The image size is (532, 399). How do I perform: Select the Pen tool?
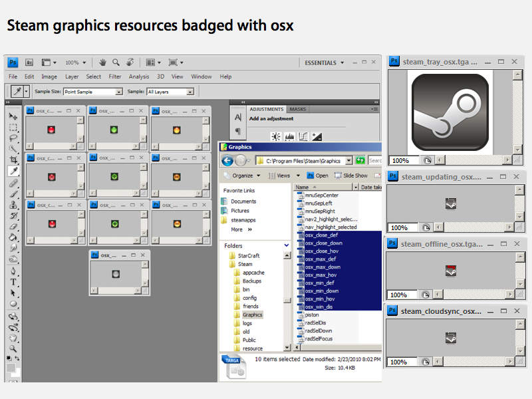pyautogui.click(x=13, y=271)
